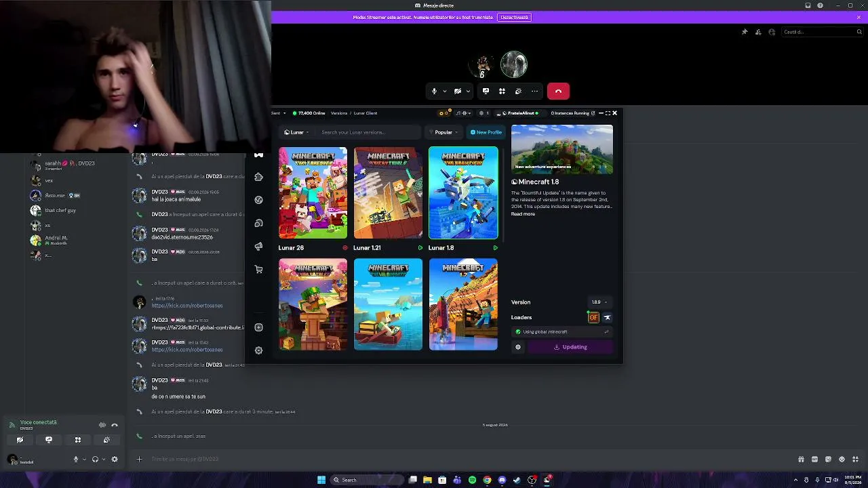Click the circular check icon in Lunar sidebar

point(258,200)
